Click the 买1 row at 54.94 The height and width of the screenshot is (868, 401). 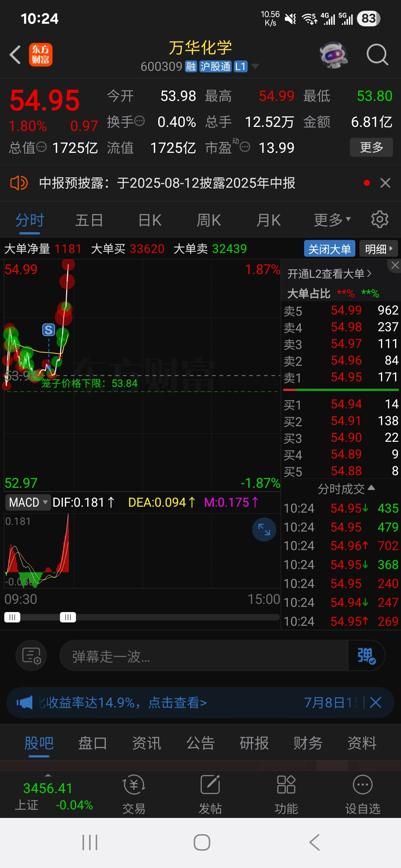click(341, 404)
